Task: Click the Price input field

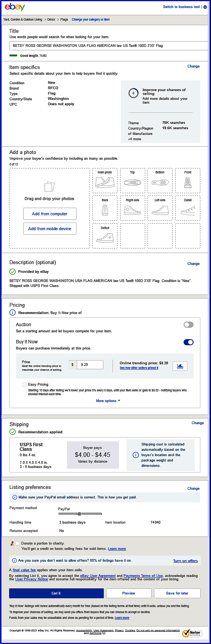Action: [x=90, y=365]
